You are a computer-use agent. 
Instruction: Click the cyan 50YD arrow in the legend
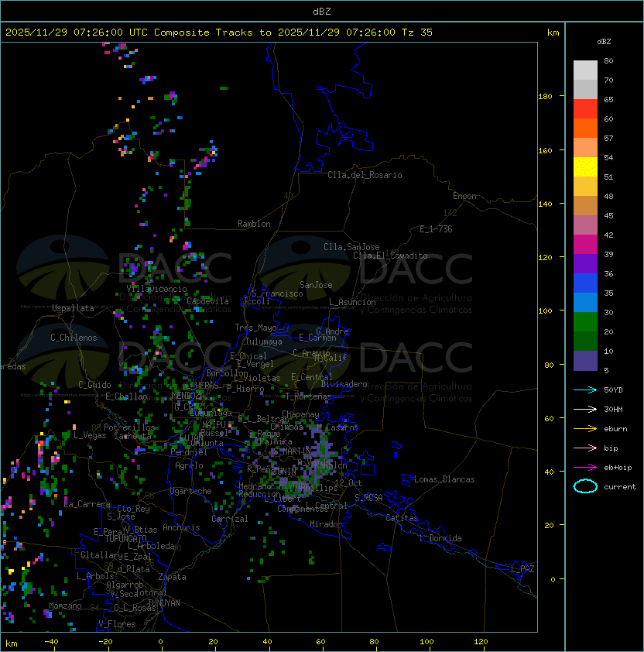tap(585, 390)
